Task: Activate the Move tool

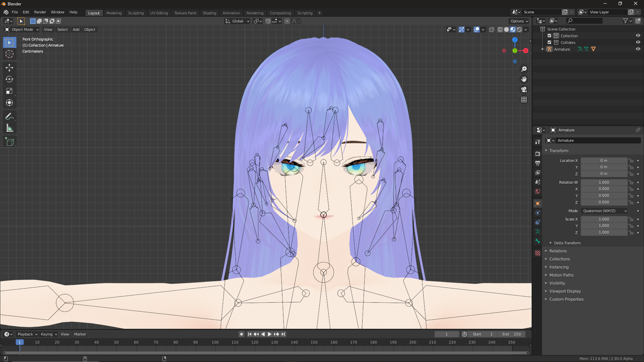Action: tap(9, 67)
